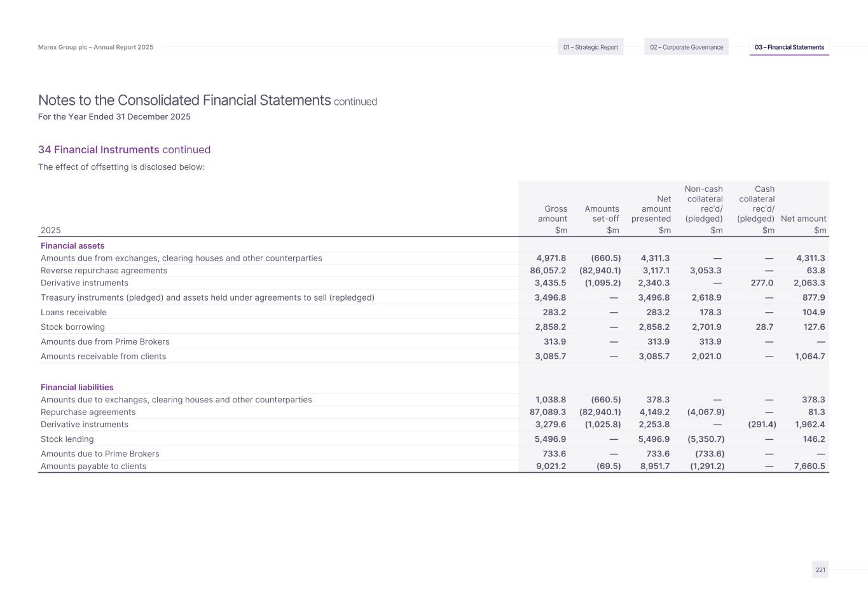This screenshot has width=868, height=614.
Task: Click the Non-cash collateral rec'd/(pledged) header
Action: tap(704, 204)
